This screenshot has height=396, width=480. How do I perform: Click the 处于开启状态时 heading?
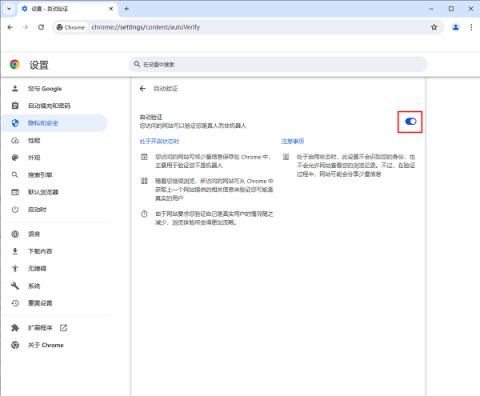pyautogui.click(x=159, y=141)
